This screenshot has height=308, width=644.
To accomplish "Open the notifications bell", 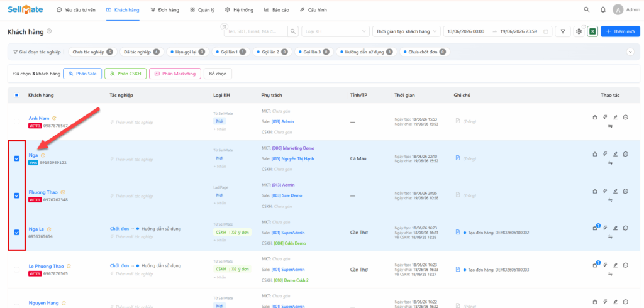I will point(603,9).
